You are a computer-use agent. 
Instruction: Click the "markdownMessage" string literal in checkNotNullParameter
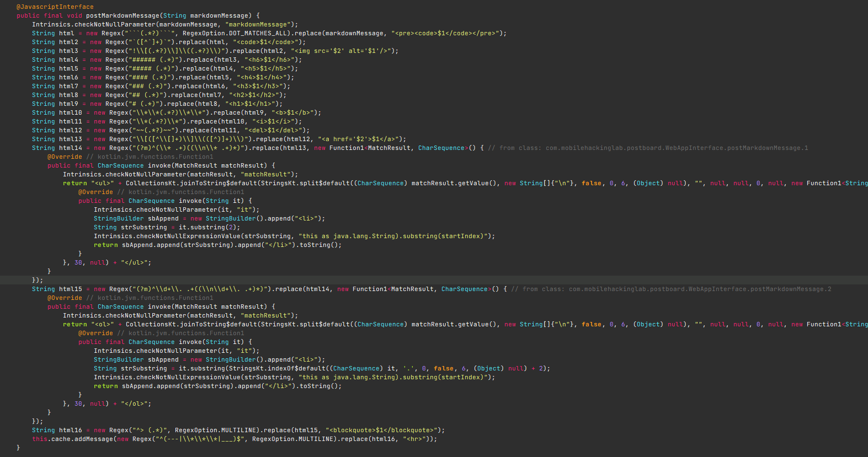pyautogui.click(x=258, y=24)
